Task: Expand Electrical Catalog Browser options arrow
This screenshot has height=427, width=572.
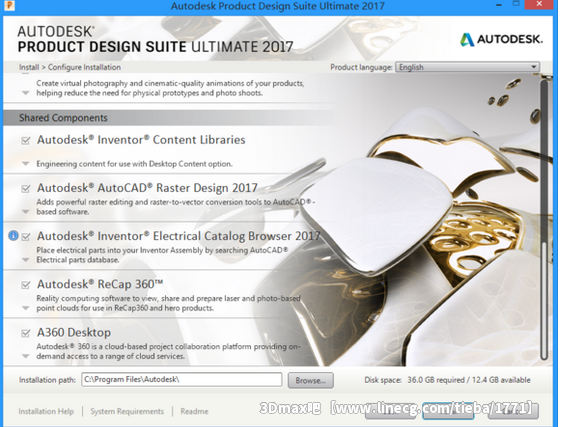Action: click(26, 260)
